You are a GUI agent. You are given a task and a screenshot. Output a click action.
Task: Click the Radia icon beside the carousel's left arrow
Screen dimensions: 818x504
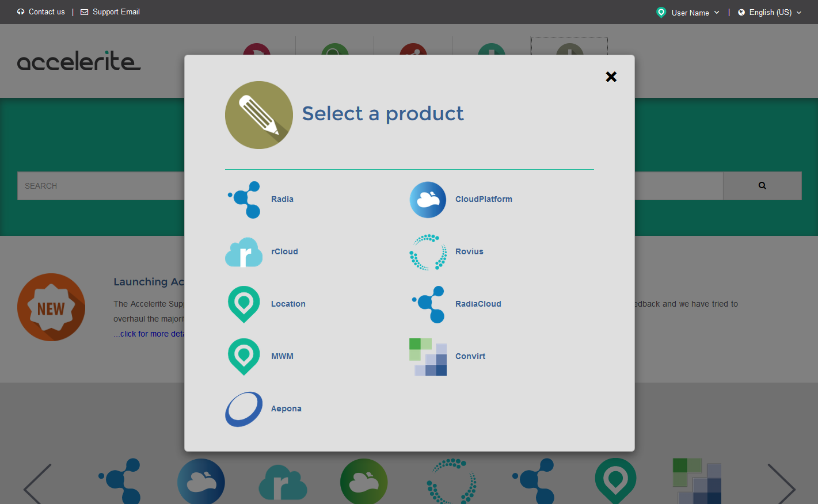[120, 481]
